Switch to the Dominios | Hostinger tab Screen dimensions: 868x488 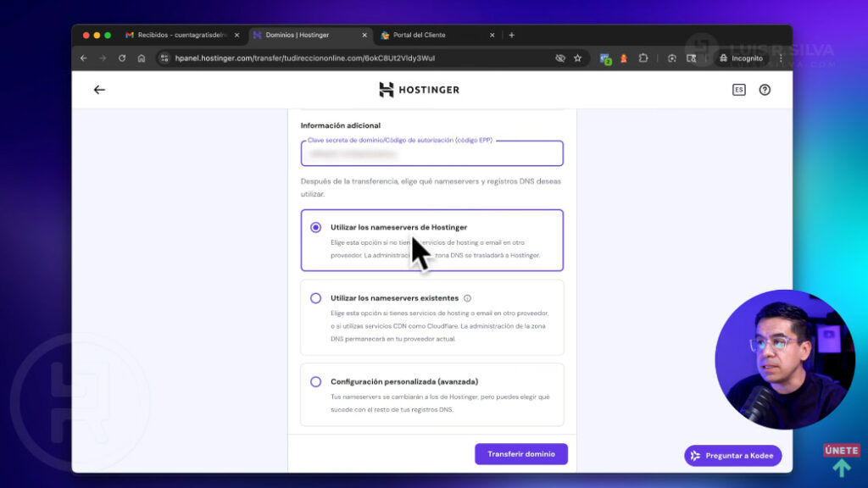pyautogui.click(x=310, y=35)
